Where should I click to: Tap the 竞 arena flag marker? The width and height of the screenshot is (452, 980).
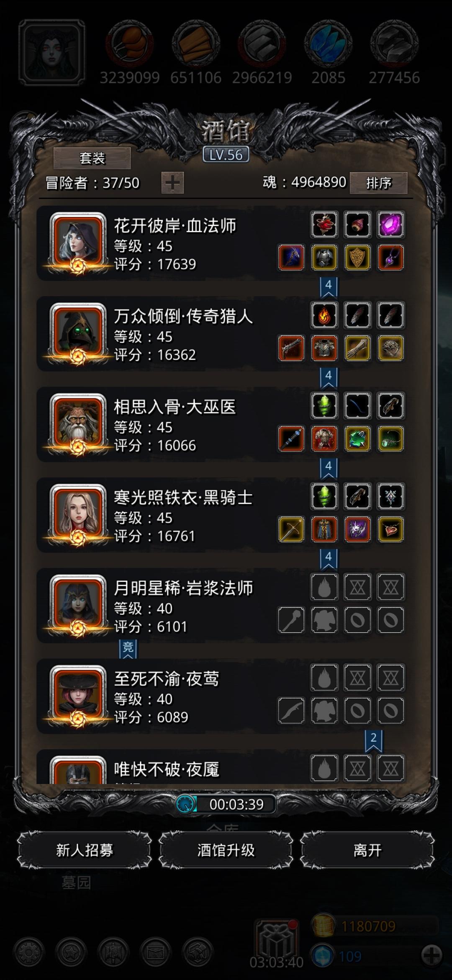coord(128,649)
